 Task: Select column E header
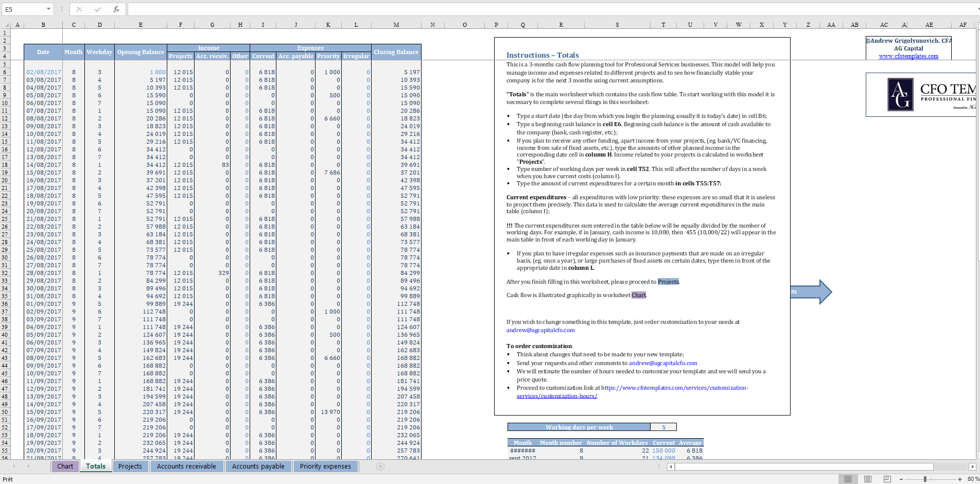click(141, 25)
